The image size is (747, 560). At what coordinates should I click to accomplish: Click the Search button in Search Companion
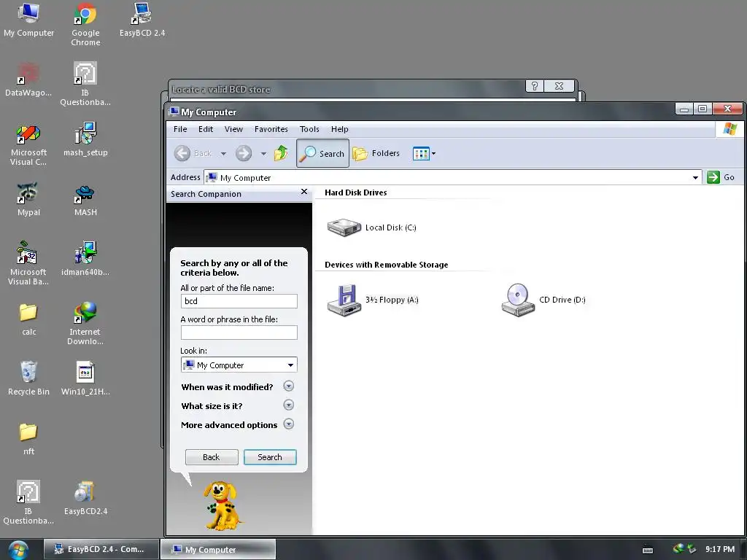(270, 457)
